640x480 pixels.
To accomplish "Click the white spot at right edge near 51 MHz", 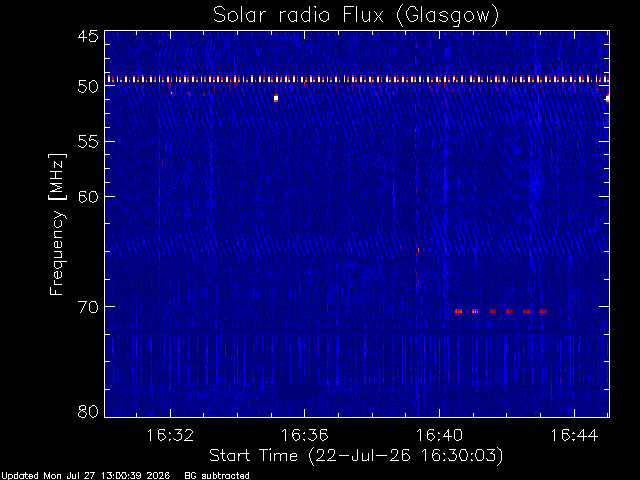I will click(x=607, y=98).
